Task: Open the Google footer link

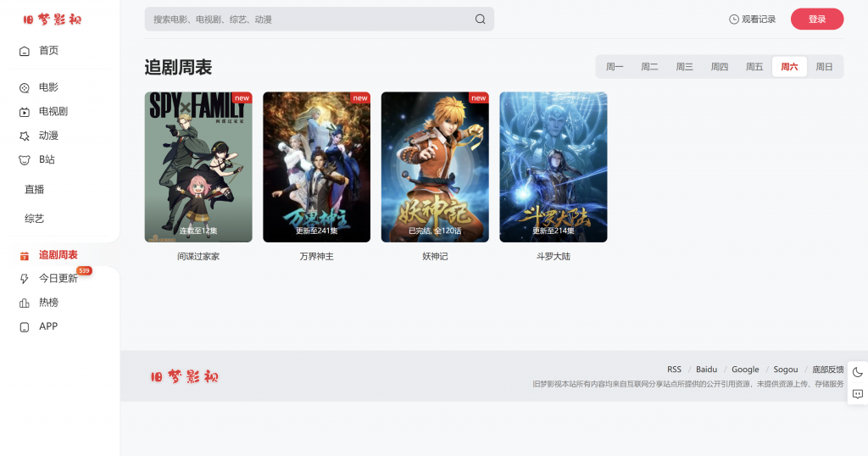Action: (x=745, y=370)
